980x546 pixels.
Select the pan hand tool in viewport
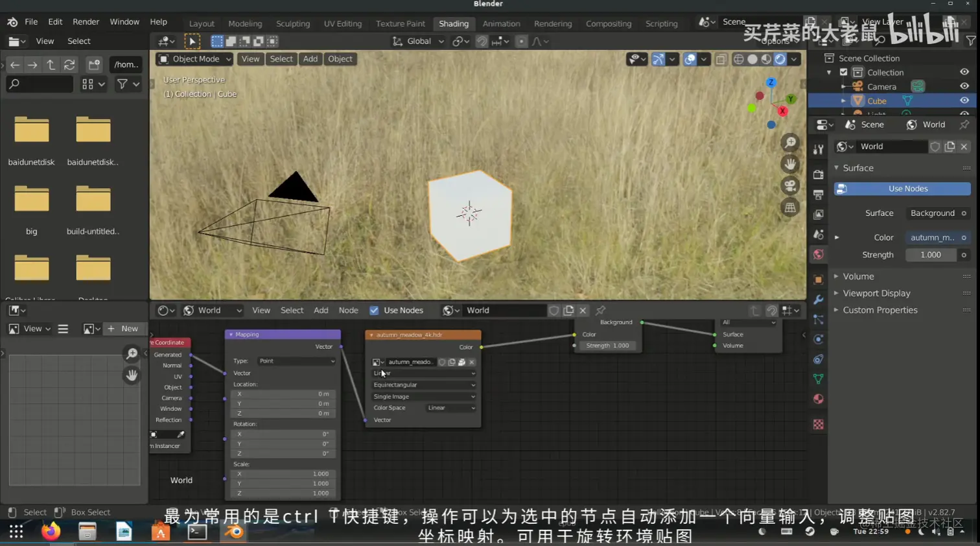[790, 164]
